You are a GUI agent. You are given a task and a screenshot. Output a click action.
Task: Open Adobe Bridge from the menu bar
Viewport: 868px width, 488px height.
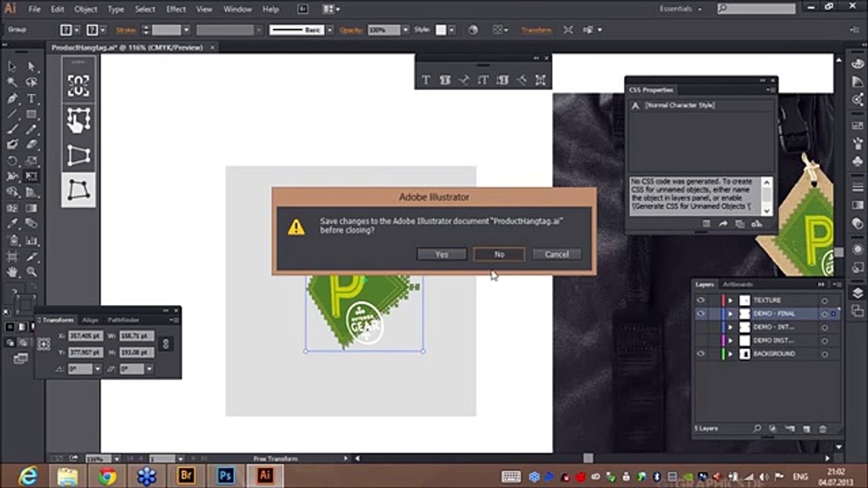(302, 9)
